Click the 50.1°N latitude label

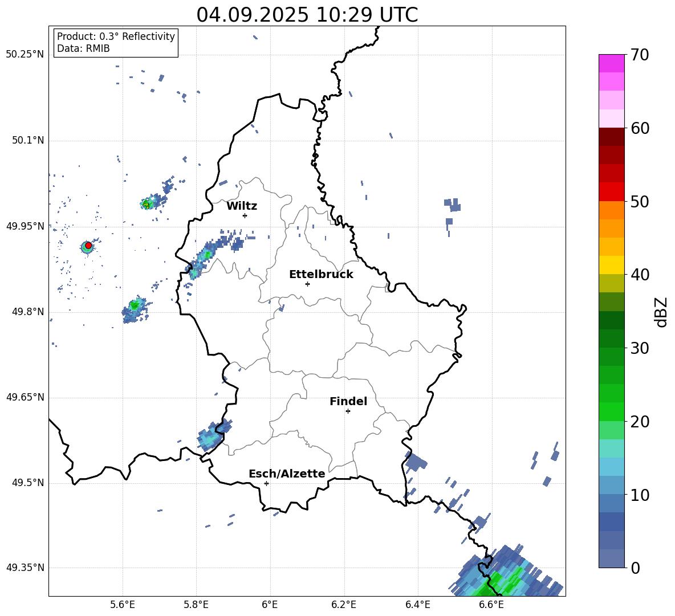point(28,140)
